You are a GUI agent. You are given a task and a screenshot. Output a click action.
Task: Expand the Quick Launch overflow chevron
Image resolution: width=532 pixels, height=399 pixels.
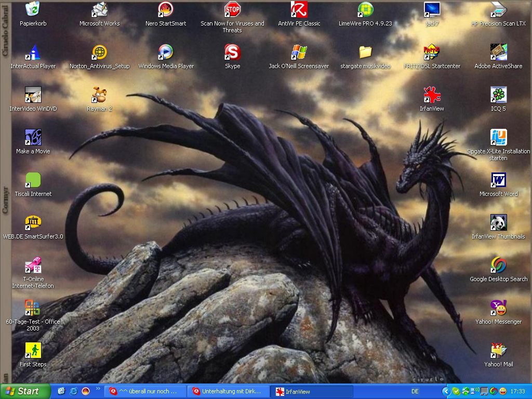click(98, 389)
